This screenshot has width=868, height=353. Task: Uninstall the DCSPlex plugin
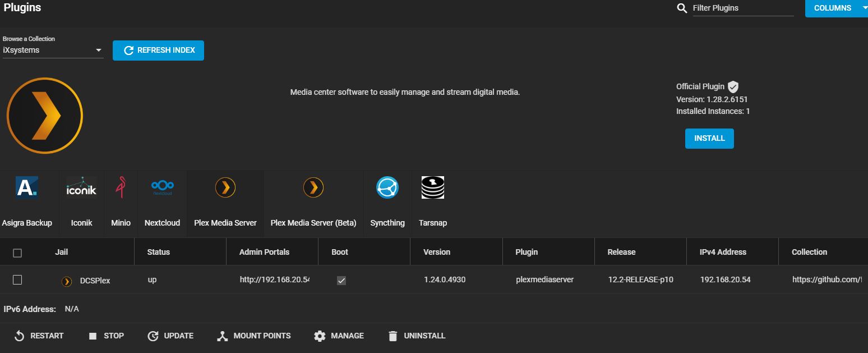[x=417, y=336]
